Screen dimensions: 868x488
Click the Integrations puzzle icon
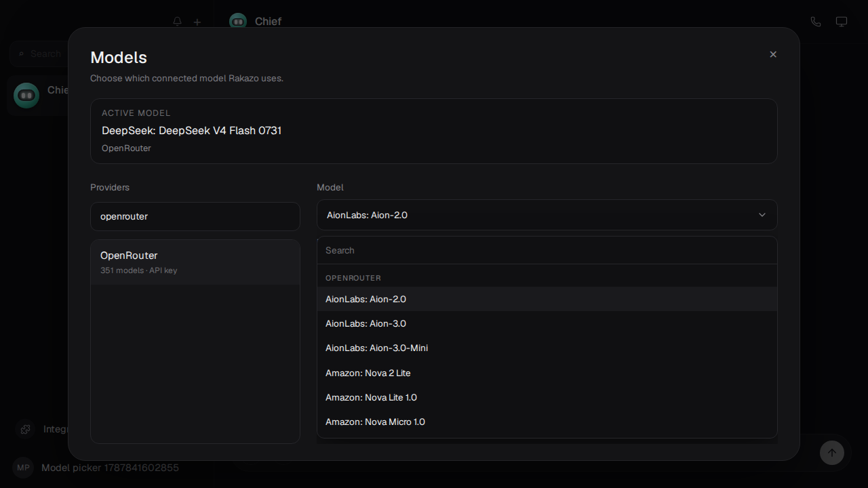25,429
